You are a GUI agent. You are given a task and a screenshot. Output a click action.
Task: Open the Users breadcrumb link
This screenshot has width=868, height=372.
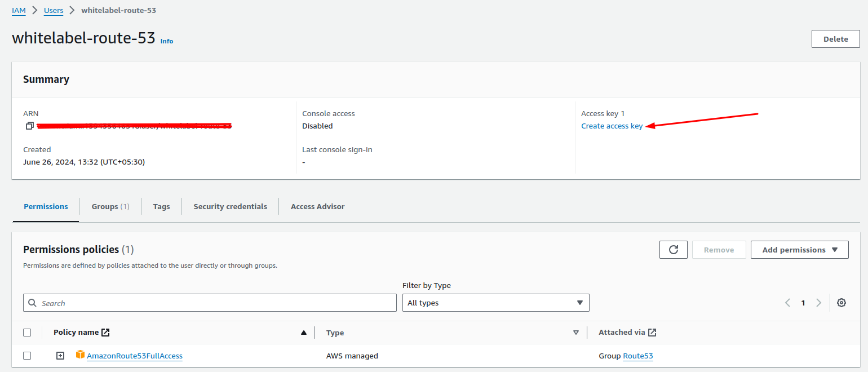point(54,10)
